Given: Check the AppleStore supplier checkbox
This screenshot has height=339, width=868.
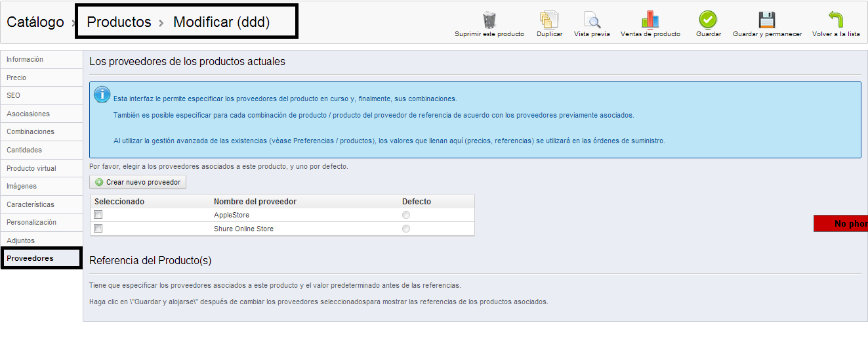Looking at the screenshot, I should pyautogui.click(x=98, y=215).
